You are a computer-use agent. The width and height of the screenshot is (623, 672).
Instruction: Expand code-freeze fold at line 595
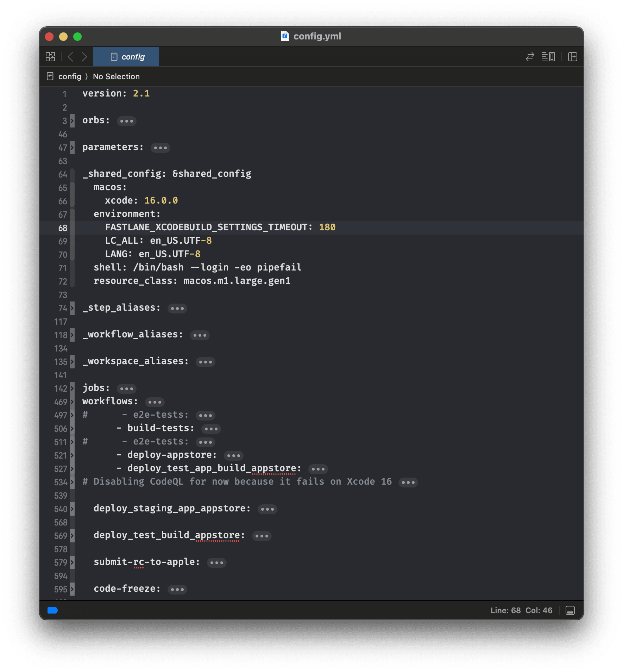[x=72, y=589]
